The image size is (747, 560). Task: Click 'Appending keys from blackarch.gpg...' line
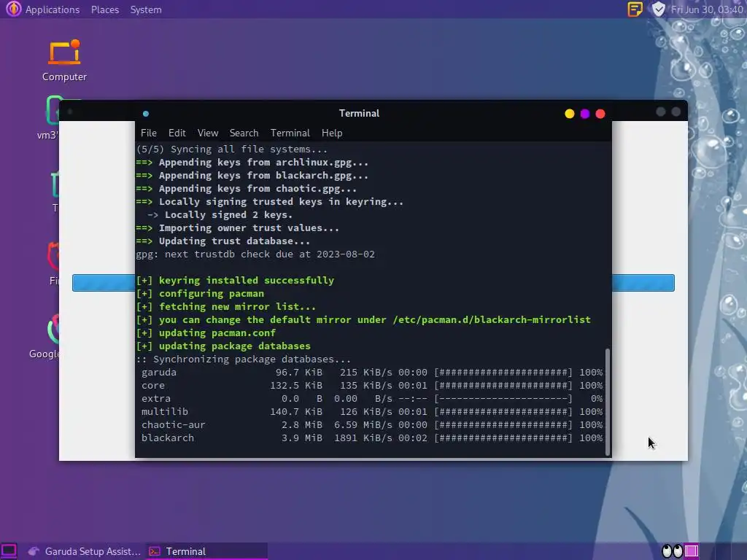[252, 175]
